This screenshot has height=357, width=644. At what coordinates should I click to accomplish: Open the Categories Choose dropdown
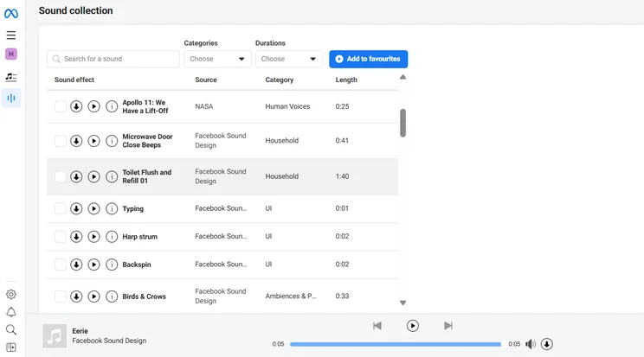(217, 59)
